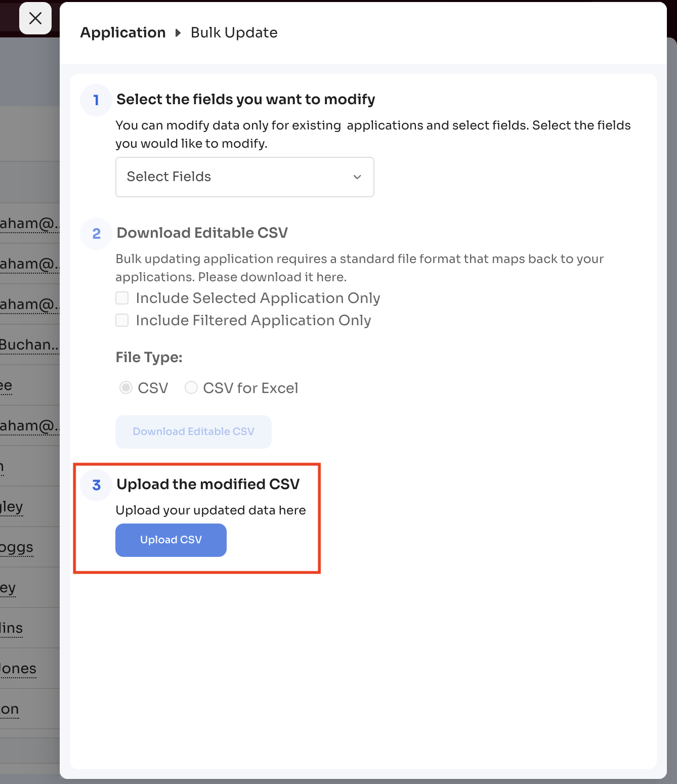
Task: Click the Upload CSV button
Action: tap(171, 540)
